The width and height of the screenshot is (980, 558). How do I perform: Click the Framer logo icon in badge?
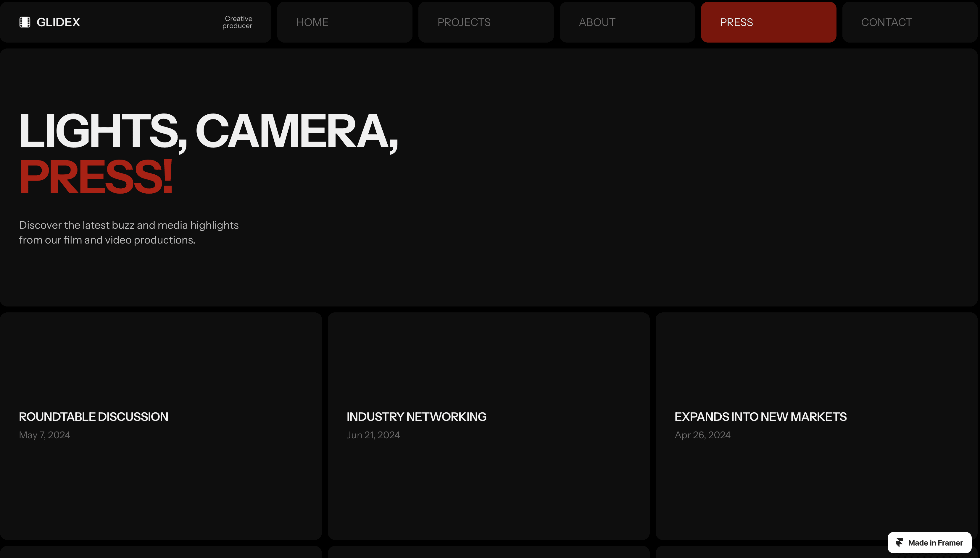point(900,542)
